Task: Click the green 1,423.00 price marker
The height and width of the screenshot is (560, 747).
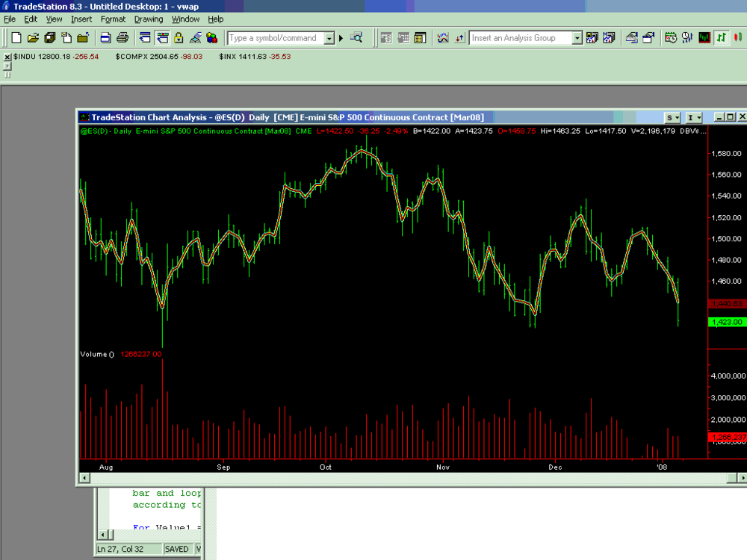Action: tap(727, 322)
